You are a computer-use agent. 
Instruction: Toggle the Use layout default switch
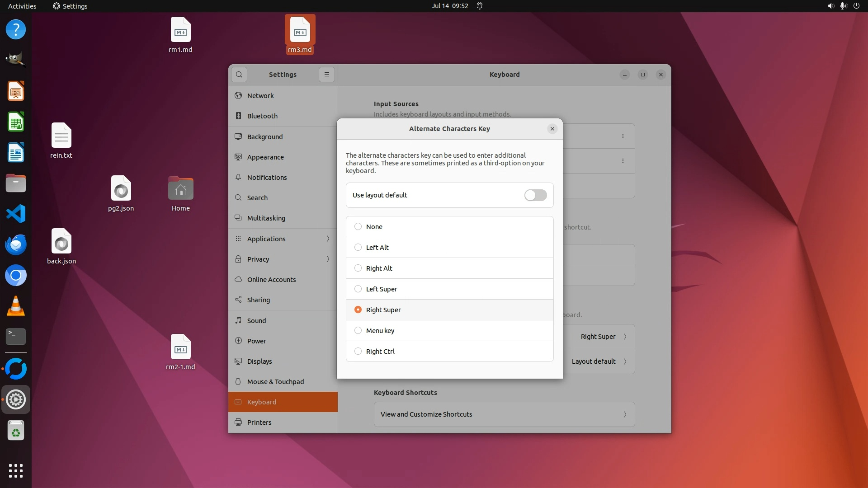pos(535,195)
